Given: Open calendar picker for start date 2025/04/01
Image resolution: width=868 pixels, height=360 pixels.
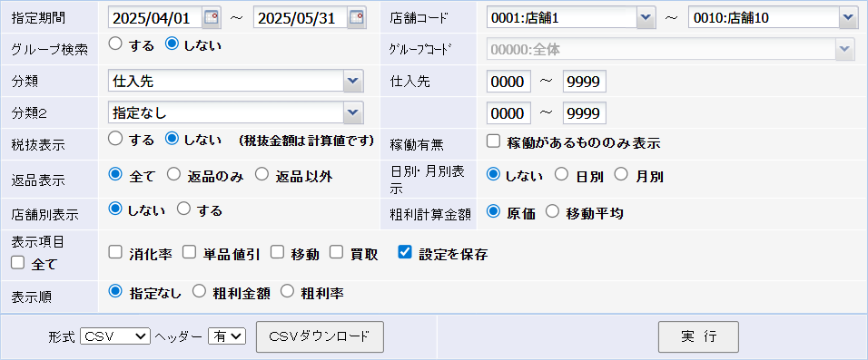Looking at the screenshot, I should [212, 18].
